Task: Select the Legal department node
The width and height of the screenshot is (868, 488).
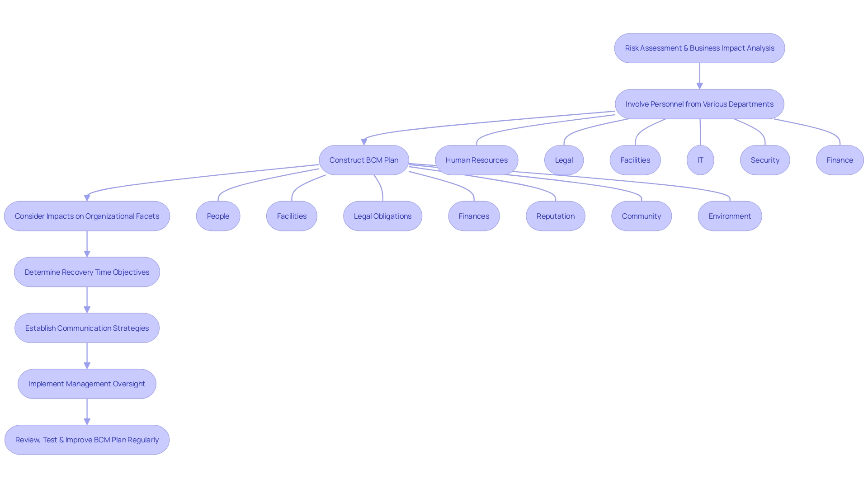Action: tap(564, 160)
